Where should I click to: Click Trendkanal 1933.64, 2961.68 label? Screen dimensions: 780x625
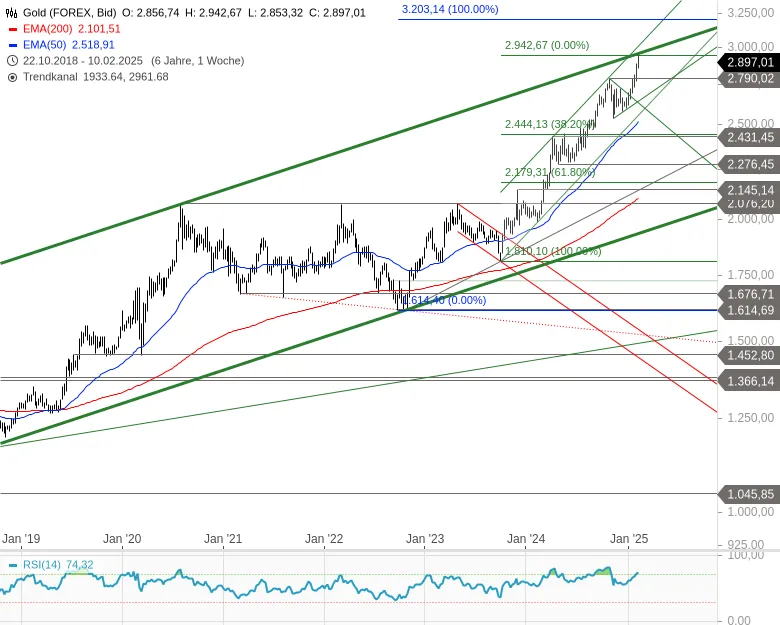(x=96, y=77)
